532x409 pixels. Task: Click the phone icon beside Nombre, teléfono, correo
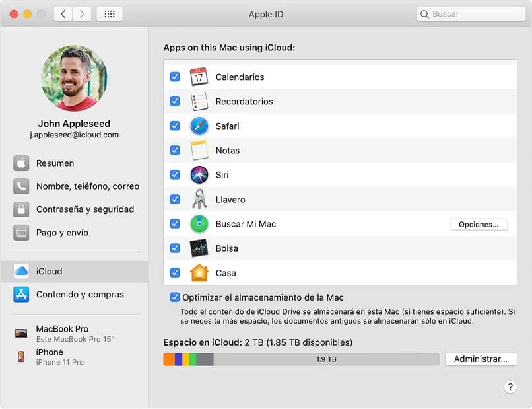pyautogui.click(x=21, y=186)
